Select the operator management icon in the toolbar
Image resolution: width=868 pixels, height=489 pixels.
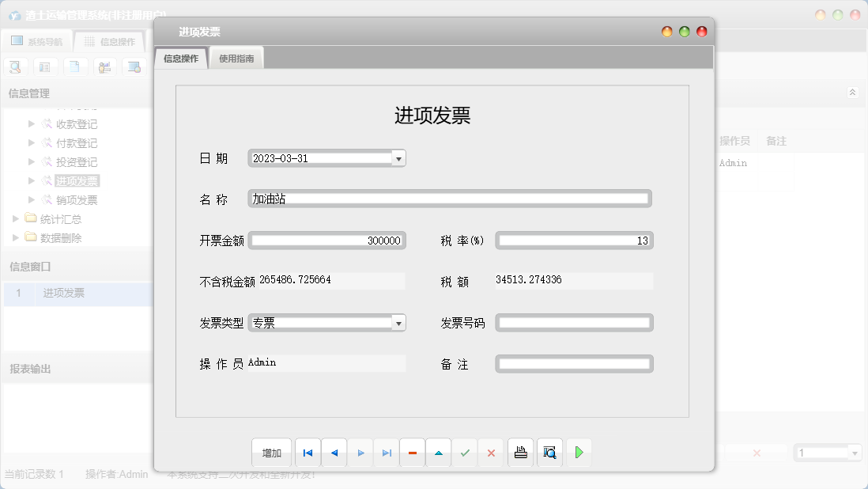click(105, 66)
